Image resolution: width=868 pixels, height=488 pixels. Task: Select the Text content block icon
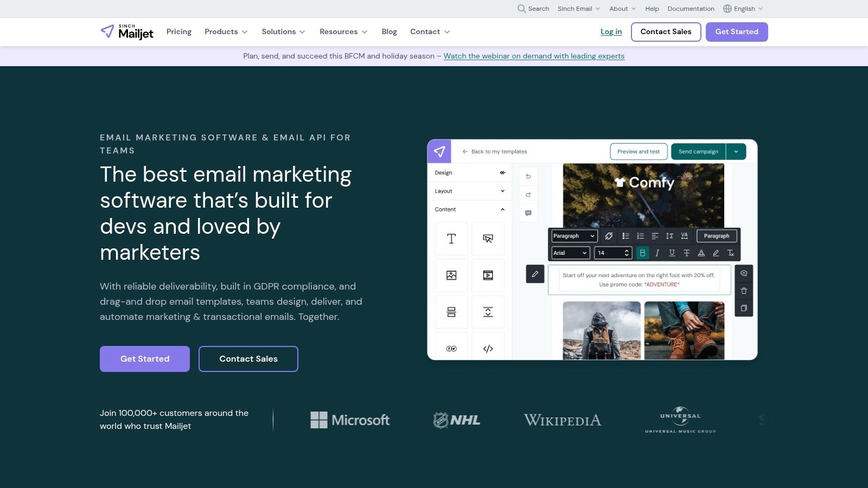click(x=451, y=239)
